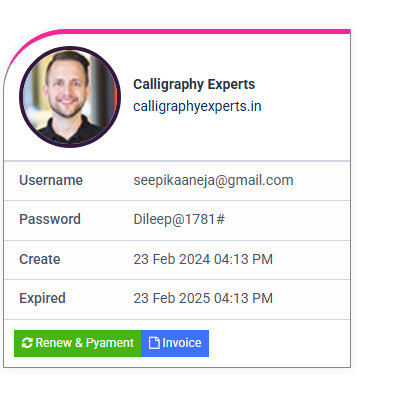Select the 23 Feb 2025 expiry date

[172, 298]
